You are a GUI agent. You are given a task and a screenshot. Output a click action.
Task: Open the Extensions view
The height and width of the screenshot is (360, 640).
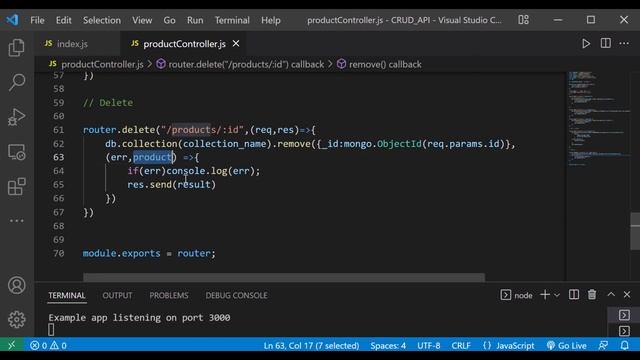[16, 187]
